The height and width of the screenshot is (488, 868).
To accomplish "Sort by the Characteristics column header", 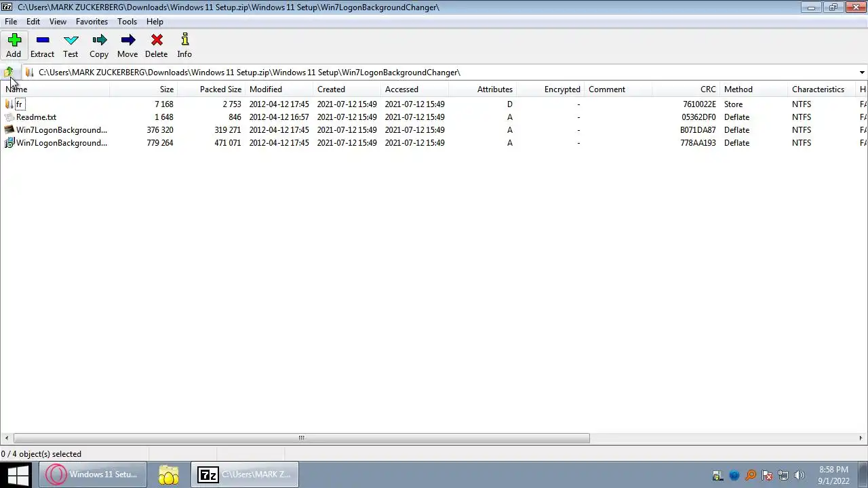I will [x=821, y=89].
